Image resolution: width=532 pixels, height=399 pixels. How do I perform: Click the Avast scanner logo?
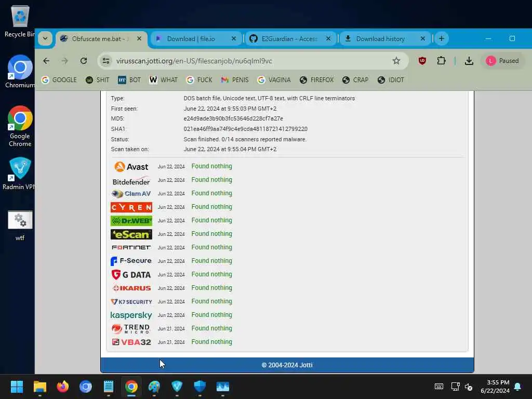tap(131, 167)
